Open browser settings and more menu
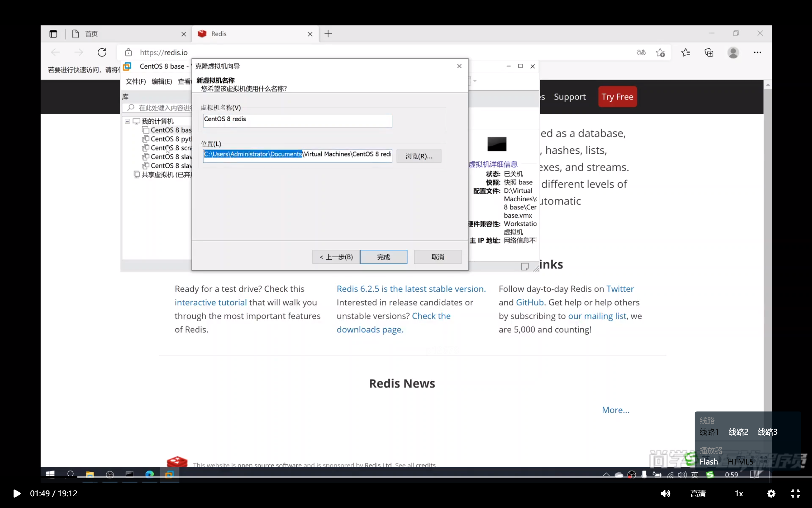 (757, 52)
